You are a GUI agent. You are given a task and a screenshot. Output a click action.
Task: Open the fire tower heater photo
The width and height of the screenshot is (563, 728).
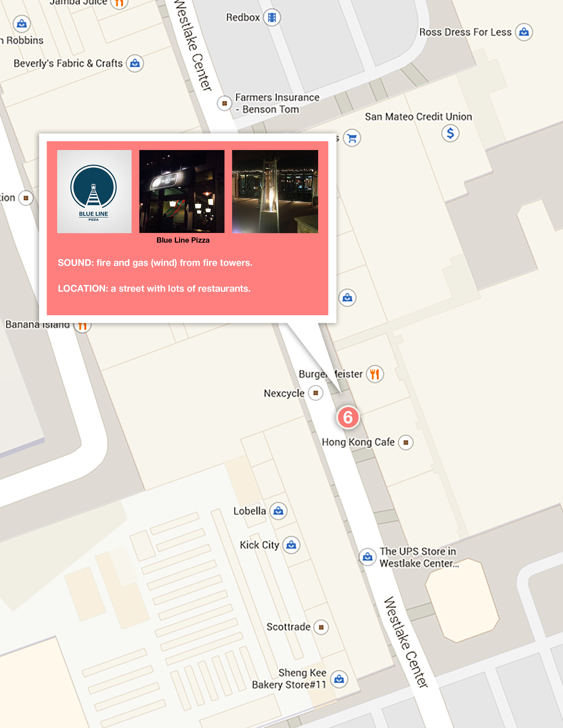(x=275, y=191)
